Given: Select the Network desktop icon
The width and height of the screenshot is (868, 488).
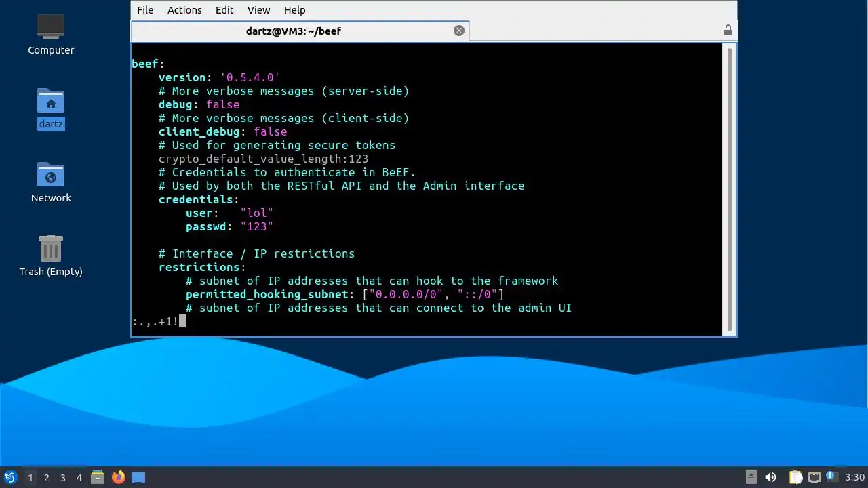Looking at the screenshot, I should 51,182.
